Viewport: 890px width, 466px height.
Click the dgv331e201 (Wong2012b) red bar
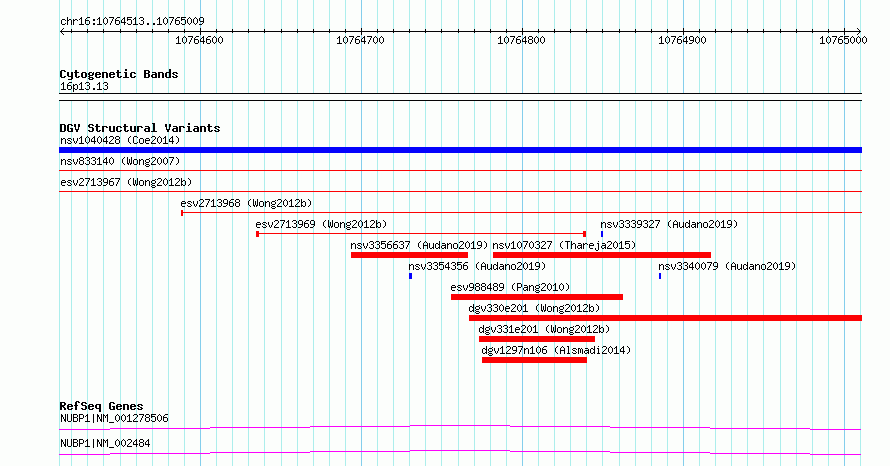(537, 339)
